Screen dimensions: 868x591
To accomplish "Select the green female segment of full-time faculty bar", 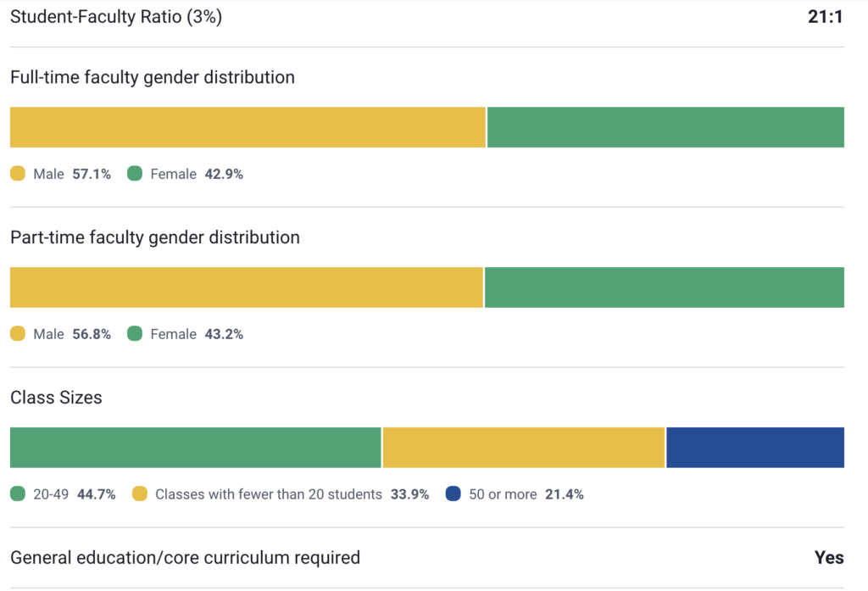I will pyautogui.click(x=665, y=127).
